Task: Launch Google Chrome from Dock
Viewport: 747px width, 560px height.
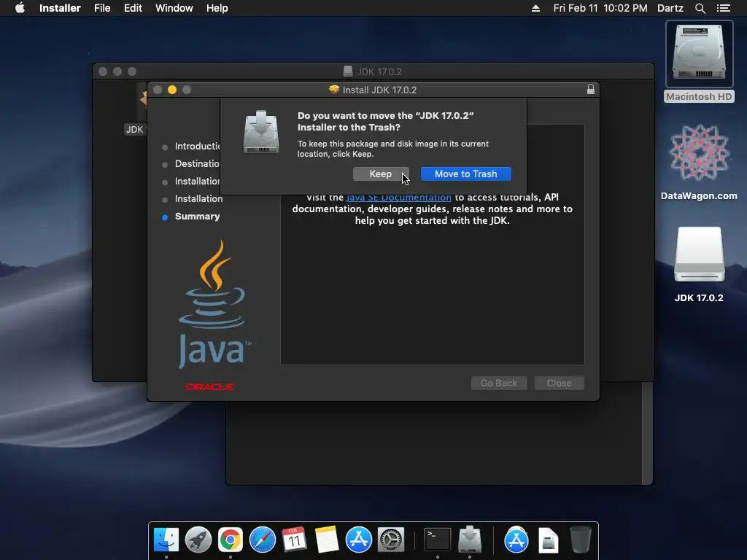Action: click(x=231, y=540)
